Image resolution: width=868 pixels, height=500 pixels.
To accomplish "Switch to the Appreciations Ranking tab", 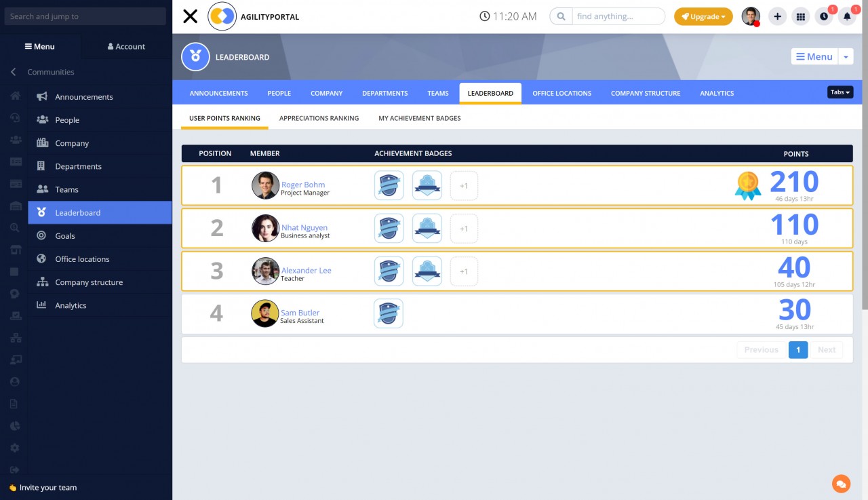I will click(319, 117).
